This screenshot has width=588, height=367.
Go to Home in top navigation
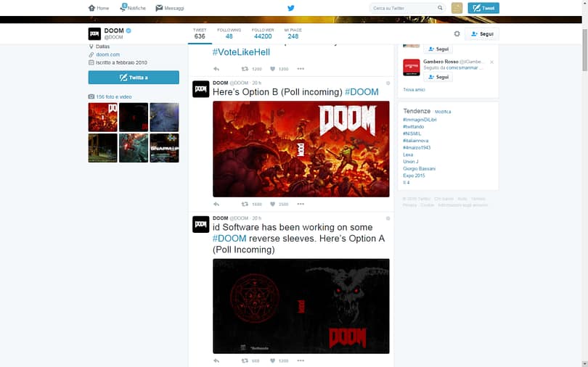[x=99, y=8]
